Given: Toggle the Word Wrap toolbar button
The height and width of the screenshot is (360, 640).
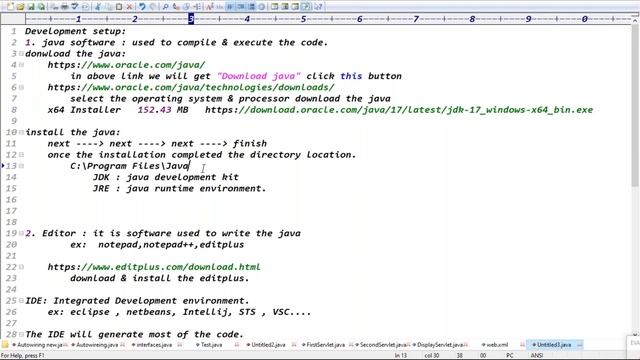Looking at the screenshot, I should pos(230,7).
